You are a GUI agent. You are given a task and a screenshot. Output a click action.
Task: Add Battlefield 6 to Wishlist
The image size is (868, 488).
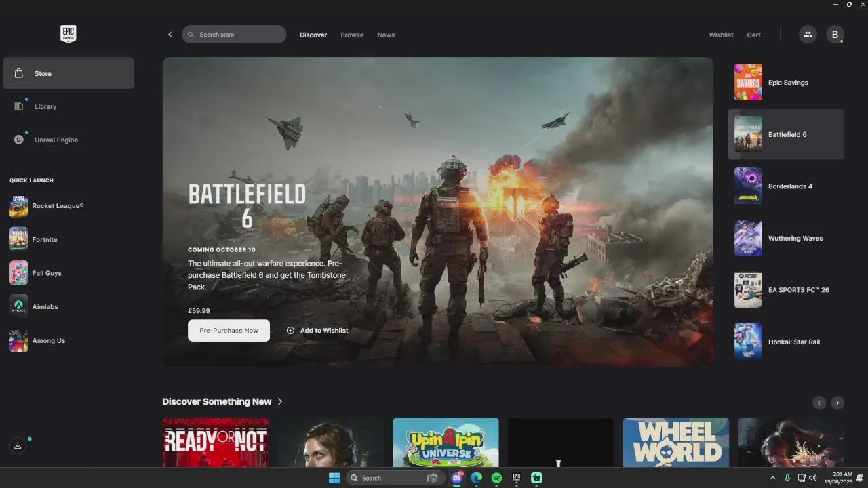(x=317, y=330)
